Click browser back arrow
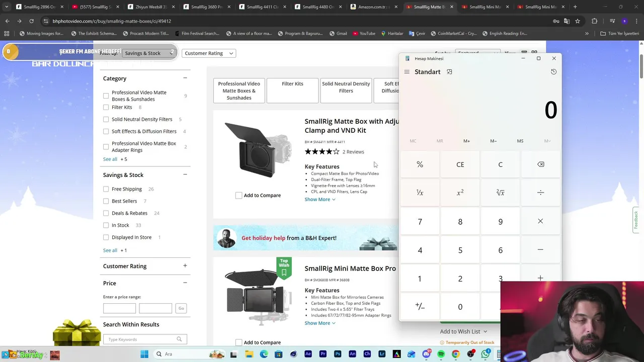 point(7,21)
